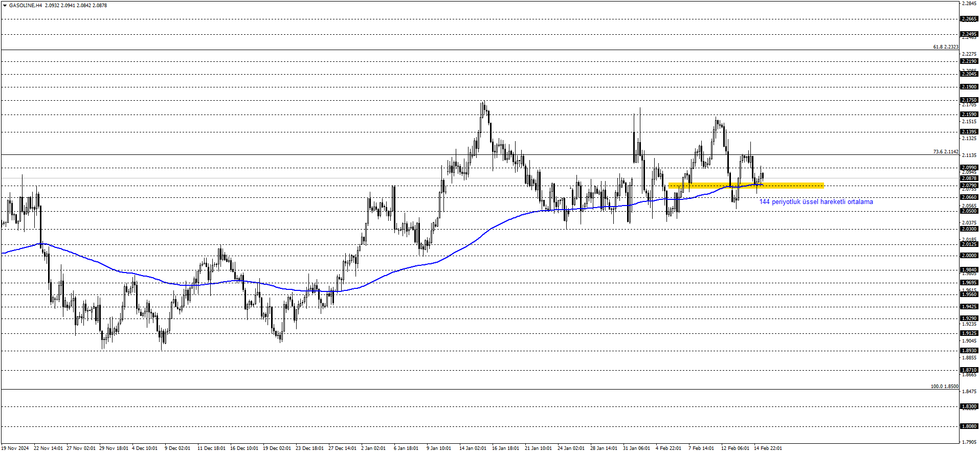Click the 29 Nov 18:01 date label
The height and width of the screenshot is (454, 980).
click(114, 448)
